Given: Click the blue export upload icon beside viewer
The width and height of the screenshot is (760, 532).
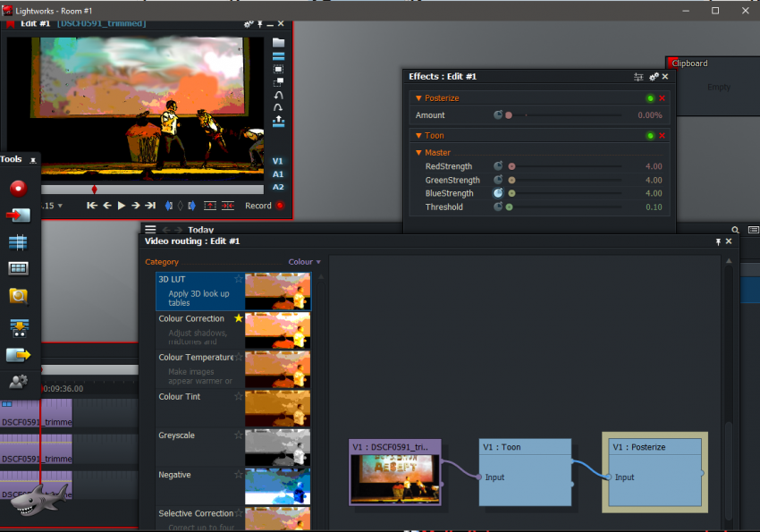Looking at the screenshot, I should pyautogui.click(x=278, y=121).
